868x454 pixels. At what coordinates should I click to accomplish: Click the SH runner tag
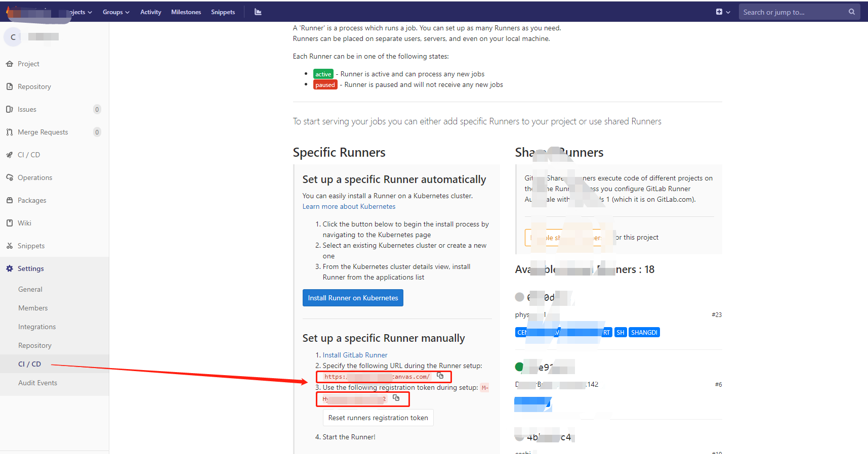(621, 332)
